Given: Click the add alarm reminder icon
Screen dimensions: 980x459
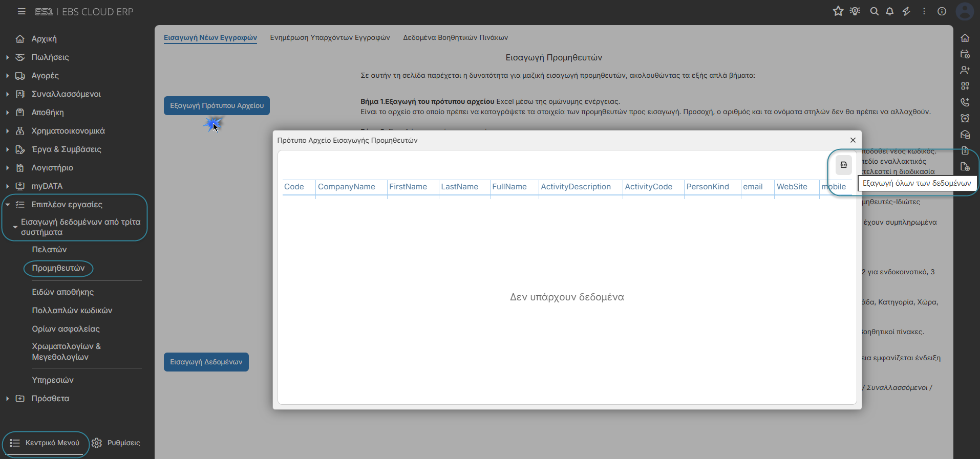Looking at the screenshot, I should [965, 118].
